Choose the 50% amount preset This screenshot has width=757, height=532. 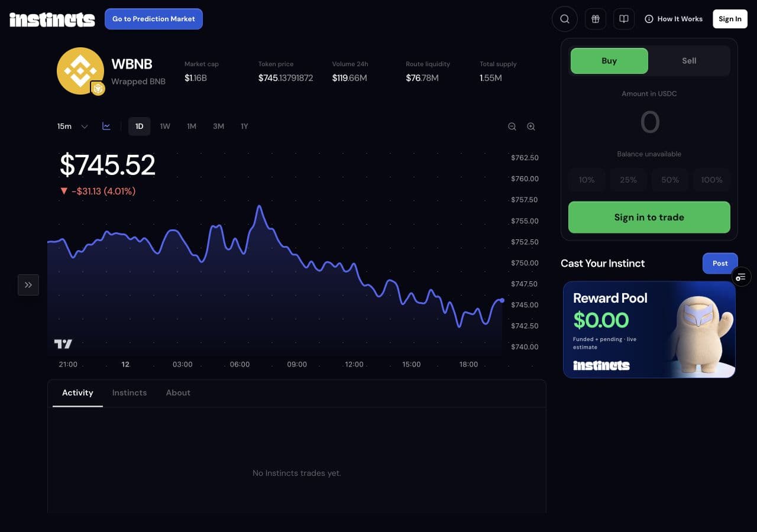pos(670,180)
